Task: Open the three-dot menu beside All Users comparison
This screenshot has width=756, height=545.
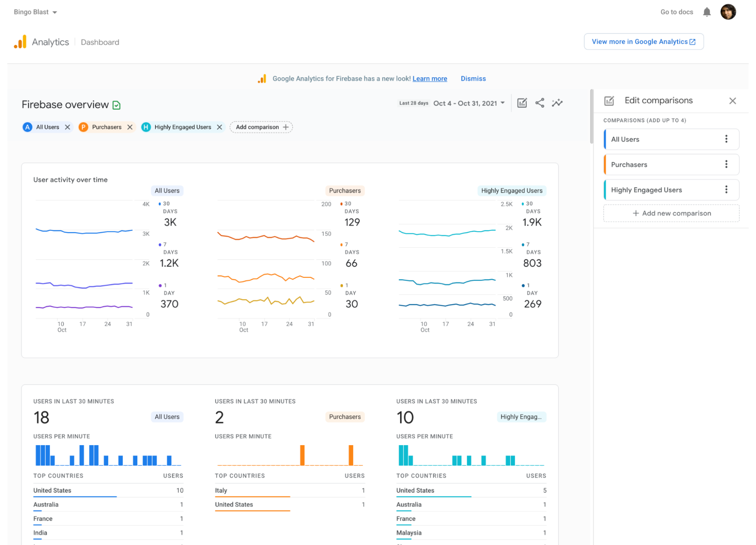Action: [726, 139]
